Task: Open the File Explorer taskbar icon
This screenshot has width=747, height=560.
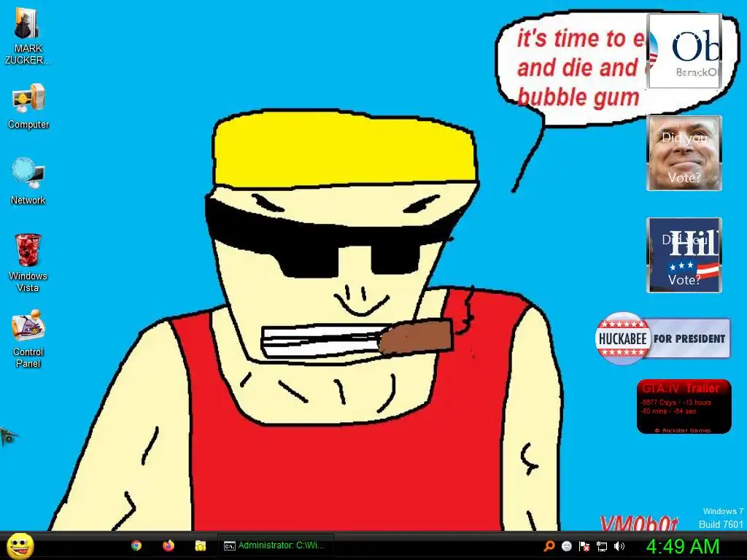Action: pyautogui.click(x=200, y=545)
